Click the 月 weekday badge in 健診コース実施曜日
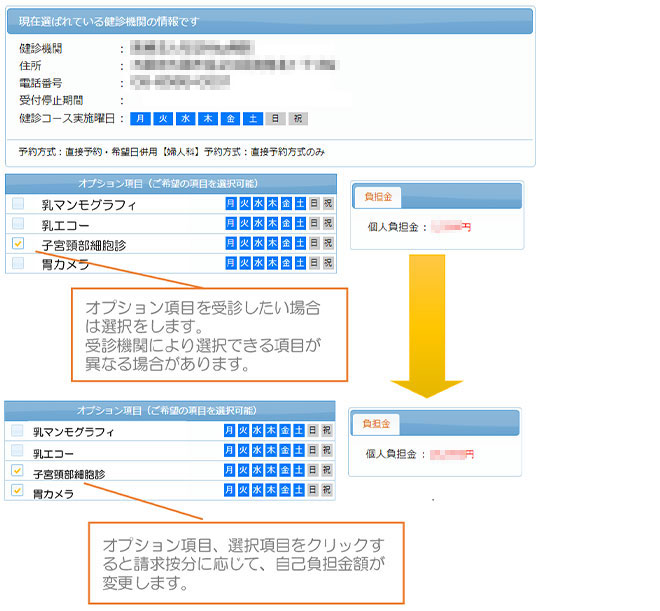The height and width of the screenshot is (611, 660). click(x=140, y=119)
